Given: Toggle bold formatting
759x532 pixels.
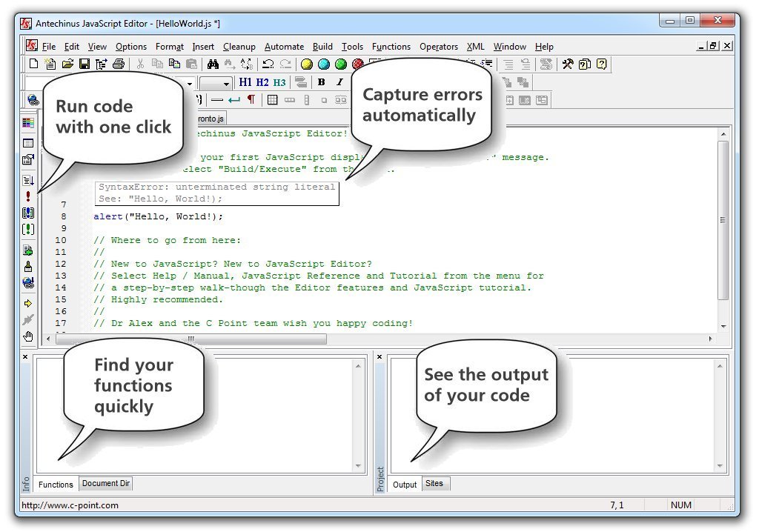Looking at the screenshot, I should pyautogui.click(x=322, y=82).
